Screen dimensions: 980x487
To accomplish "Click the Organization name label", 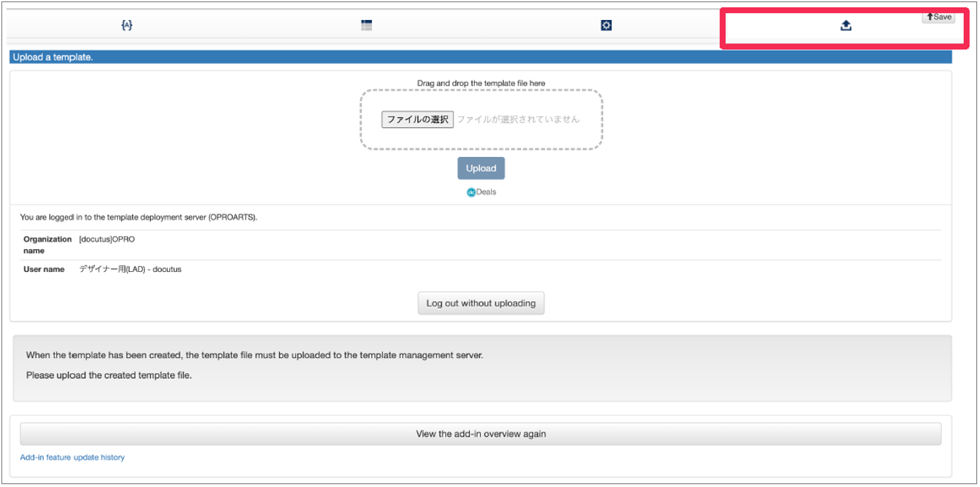I will coord(47,245).
